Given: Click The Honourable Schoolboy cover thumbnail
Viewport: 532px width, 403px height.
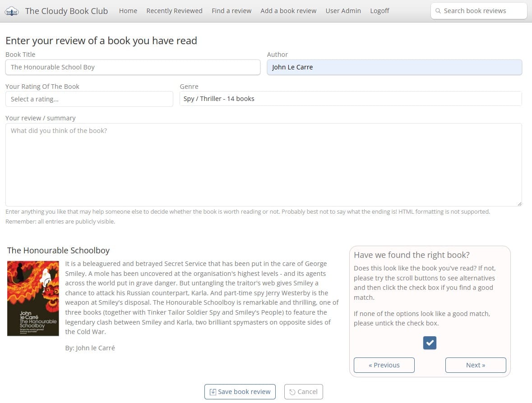Looking at the screenshot, I should [33, 298].
